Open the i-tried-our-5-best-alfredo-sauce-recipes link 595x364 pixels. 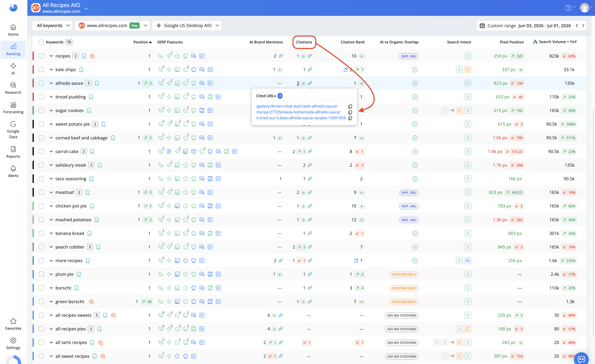301,118
